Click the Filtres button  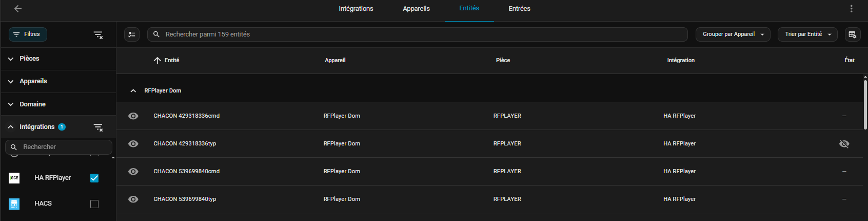[28, 34]
